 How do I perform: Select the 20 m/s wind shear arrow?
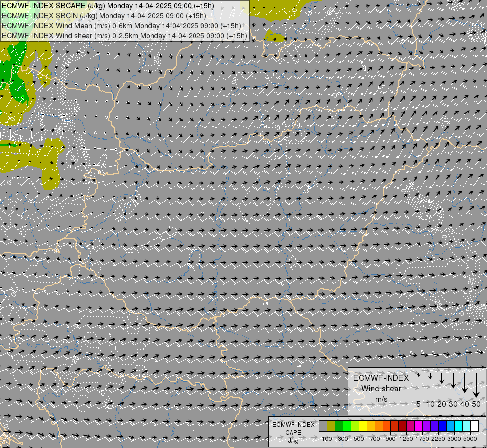point(442,378)
